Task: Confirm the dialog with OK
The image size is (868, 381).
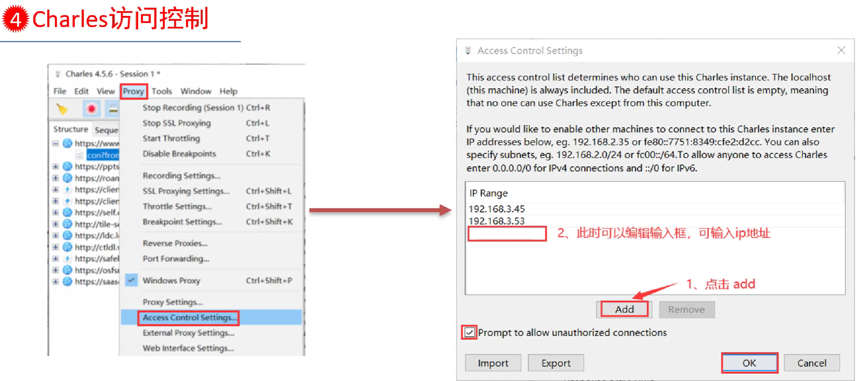Action: (x=749, y=363)
